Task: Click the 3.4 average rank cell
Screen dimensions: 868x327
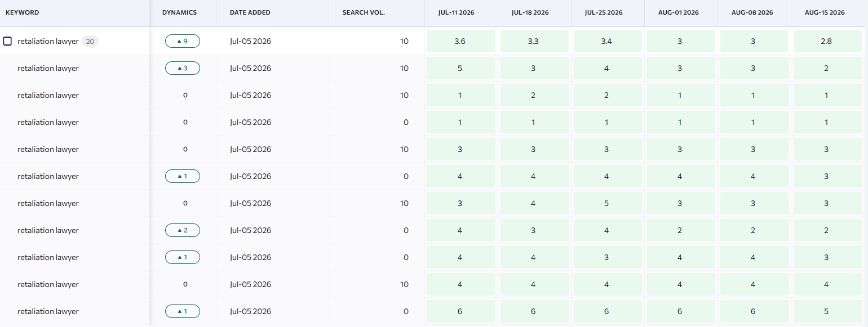Action: (608, 41)
